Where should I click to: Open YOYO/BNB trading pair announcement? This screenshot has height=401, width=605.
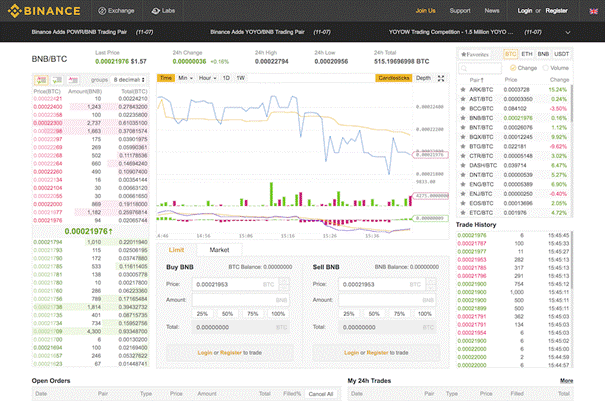point(257,32)
